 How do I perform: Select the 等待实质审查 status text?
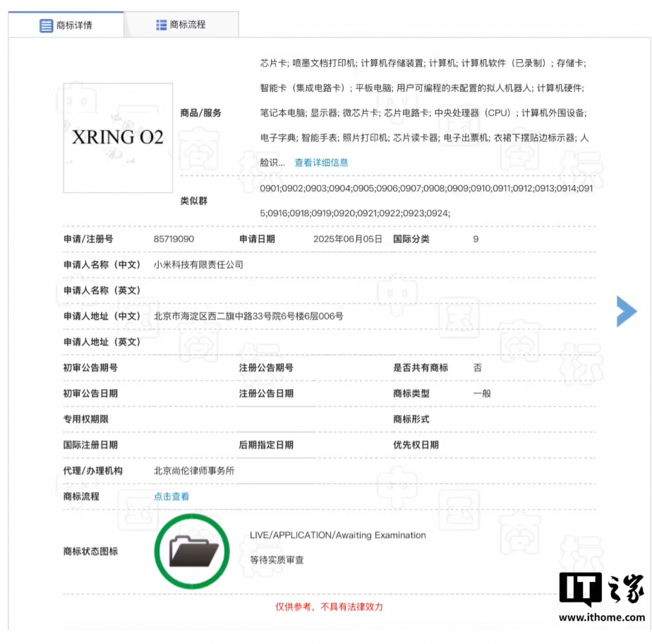click(x=277, y=560)
